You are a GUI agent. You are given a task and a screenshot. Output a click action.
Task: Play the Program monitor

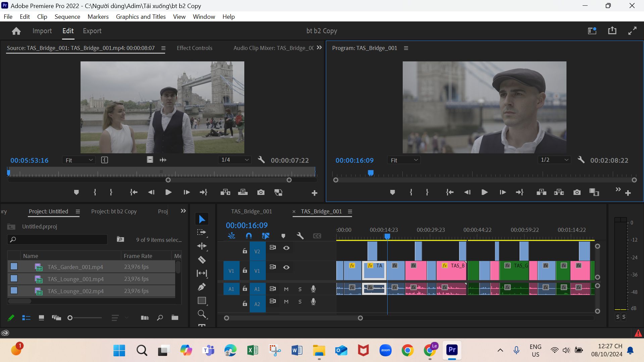point(484,192)
